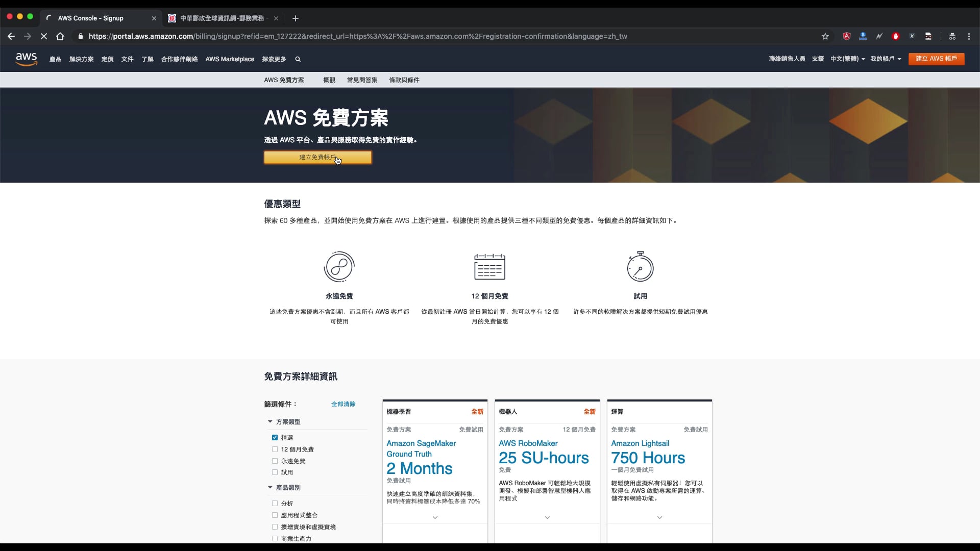
Task: Click the bookmark star icon in address bar
Action: tap(825, 36)
